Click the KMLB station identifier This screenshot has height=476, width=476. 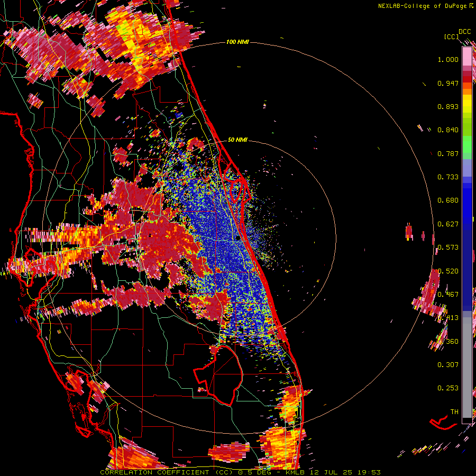tap(296, 472)
